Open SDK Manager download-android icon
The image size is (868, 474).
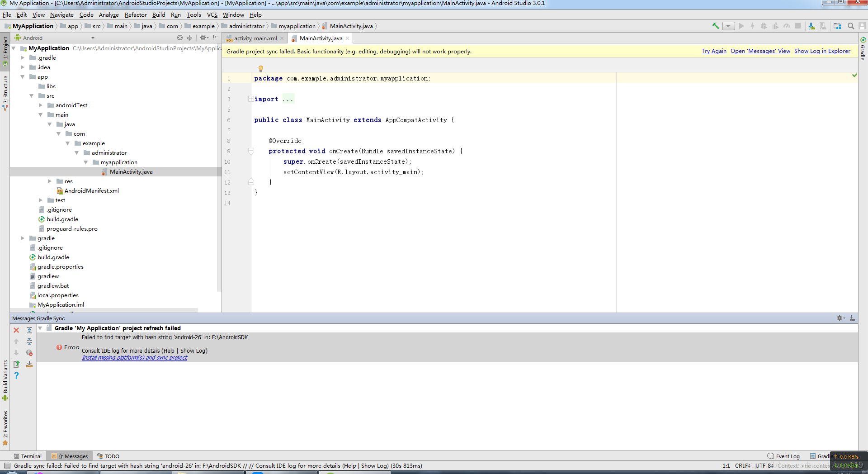click(x=812, y=26)
